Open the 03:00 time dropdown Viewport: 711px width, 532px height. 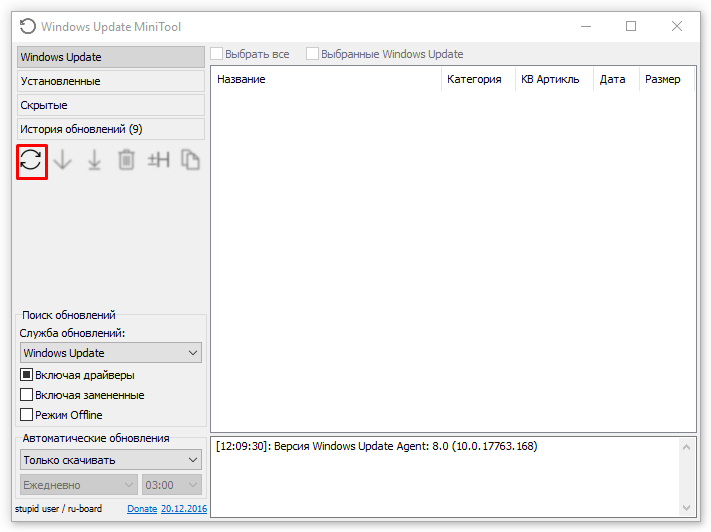[172, 485]
